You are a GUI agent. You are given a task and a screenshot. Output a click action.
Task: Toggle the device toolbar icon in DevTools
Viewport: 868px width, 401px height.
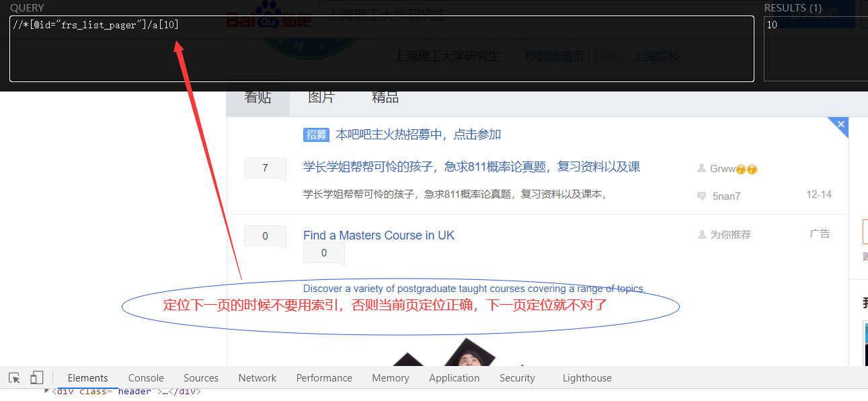37,377
